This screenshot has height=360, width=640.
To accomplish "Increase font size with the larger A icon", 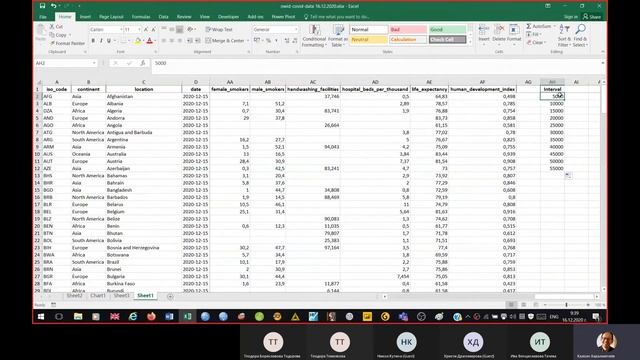I will pyautogui.click(x=146, y=30).
